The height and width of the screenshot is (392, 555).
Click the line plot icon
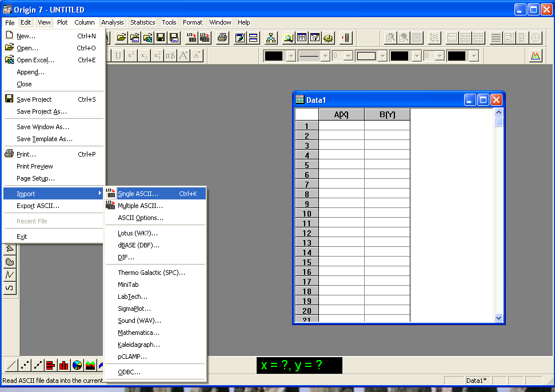(x=11, y=365)
